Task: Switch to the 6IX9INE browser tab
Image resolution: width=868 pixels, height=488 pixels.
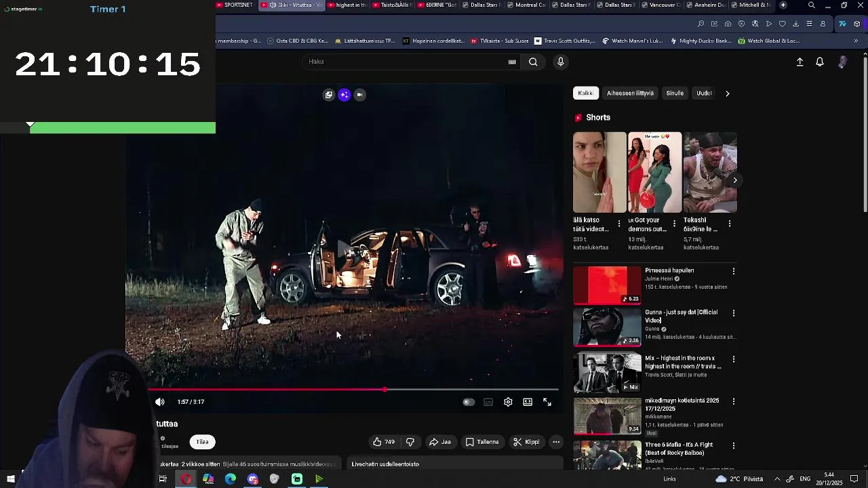Action: pos(436,5)
